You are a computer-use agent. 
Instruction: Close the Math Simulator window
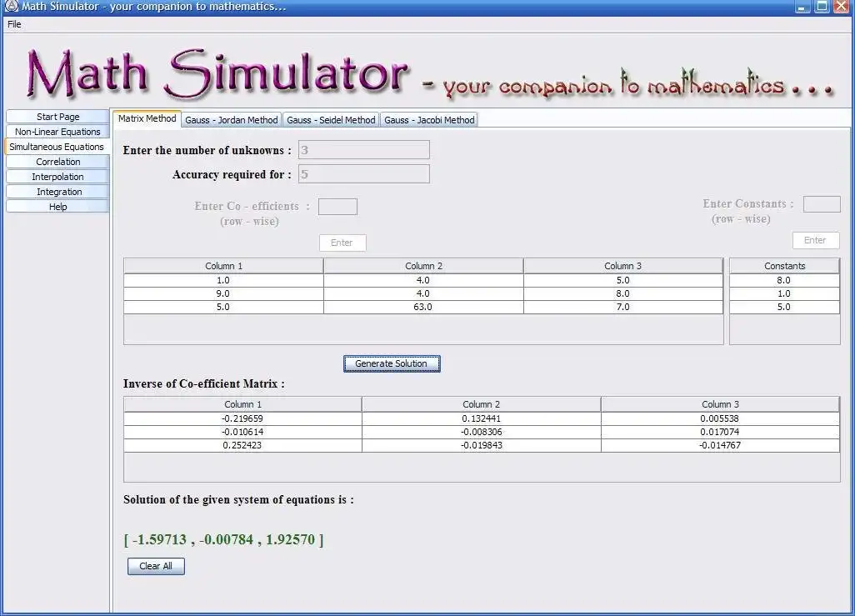tap(841, 7)
